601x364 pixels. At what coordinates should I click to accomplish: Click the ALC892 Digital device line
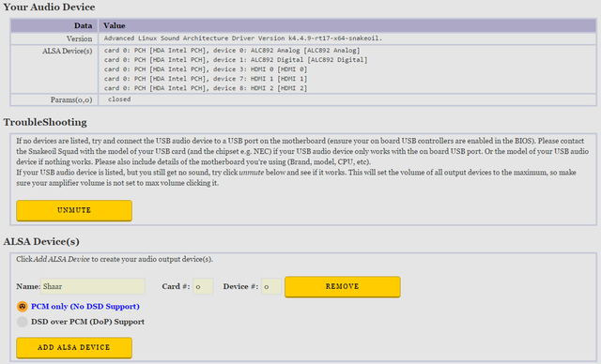click(236, 60)
